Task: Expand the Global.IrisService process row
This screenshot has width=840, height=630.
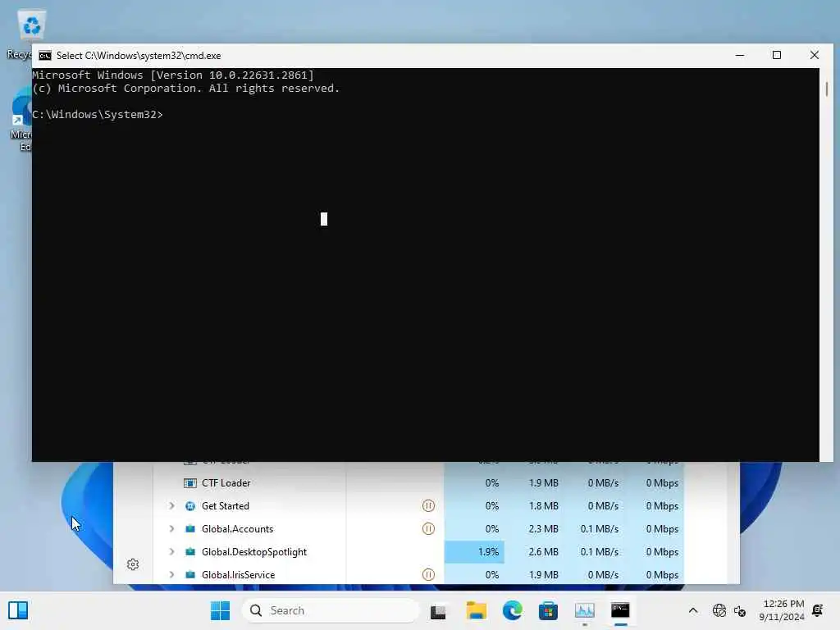Action: click(171, 575)
